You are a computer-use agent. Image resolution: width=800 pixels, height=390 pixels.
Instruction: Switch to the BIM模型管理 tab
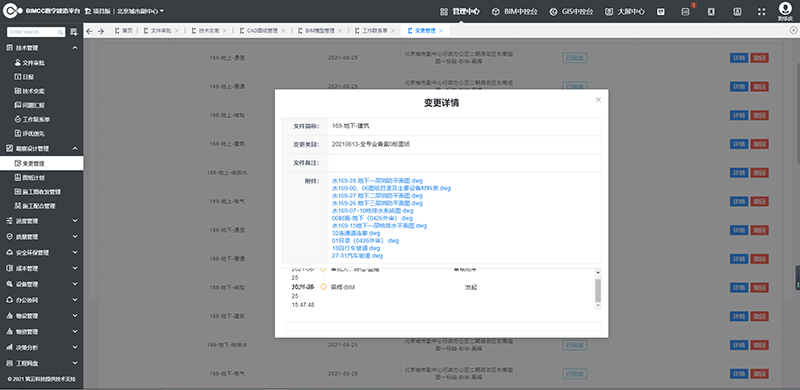tap(317, 31)
